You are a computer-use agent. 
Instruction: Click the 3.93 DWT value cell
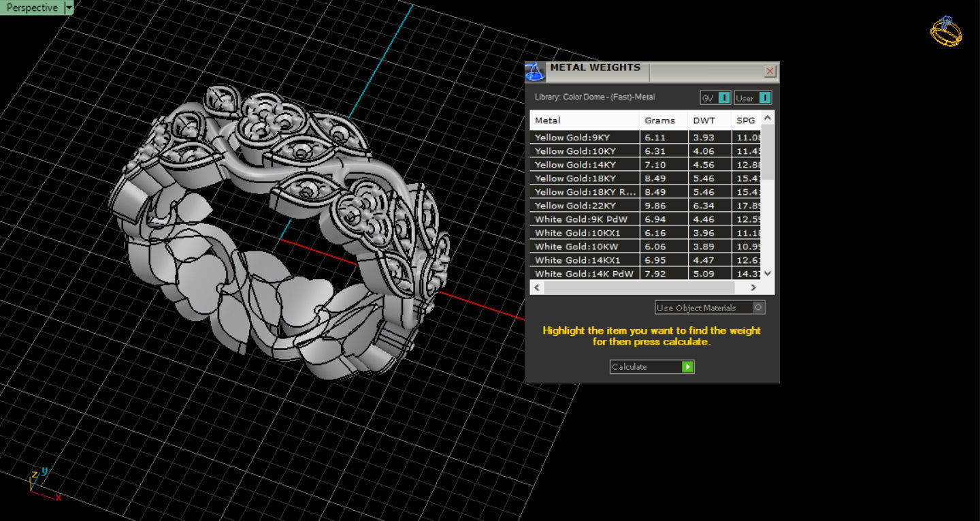click(x=709, y=138)
